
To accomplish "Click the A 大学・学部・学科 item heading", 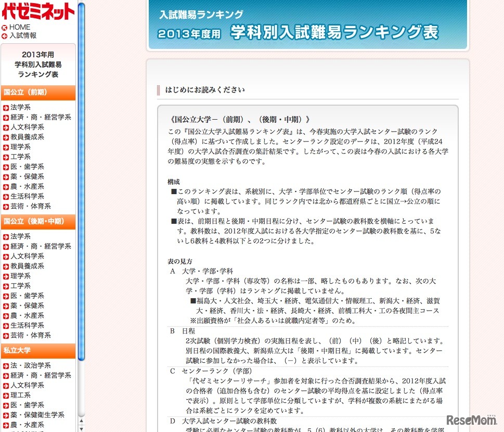I will pos(201,272).
